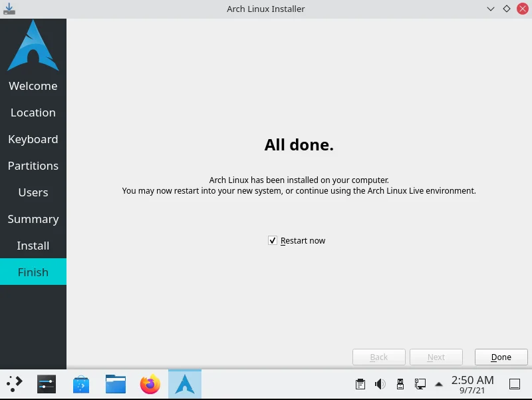Click the Done button
This screenshot has height=400, width=532.
(501, 357)
